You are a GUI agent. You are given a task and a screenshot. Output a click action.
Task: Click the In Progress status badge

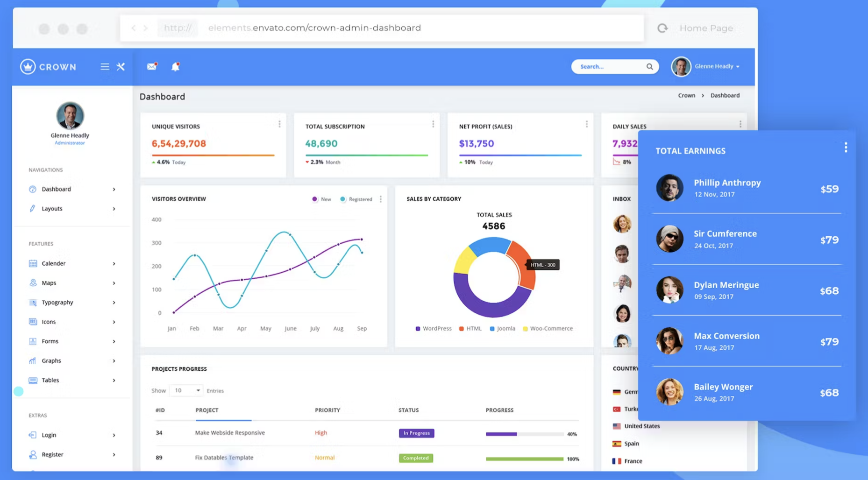tap(416, 433)
